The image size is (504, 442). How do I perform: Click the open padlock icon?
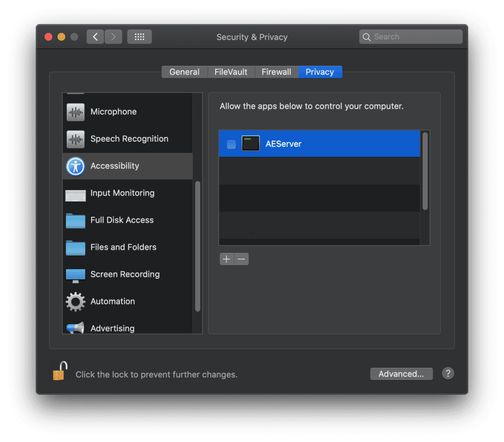[x=60, y=371]
